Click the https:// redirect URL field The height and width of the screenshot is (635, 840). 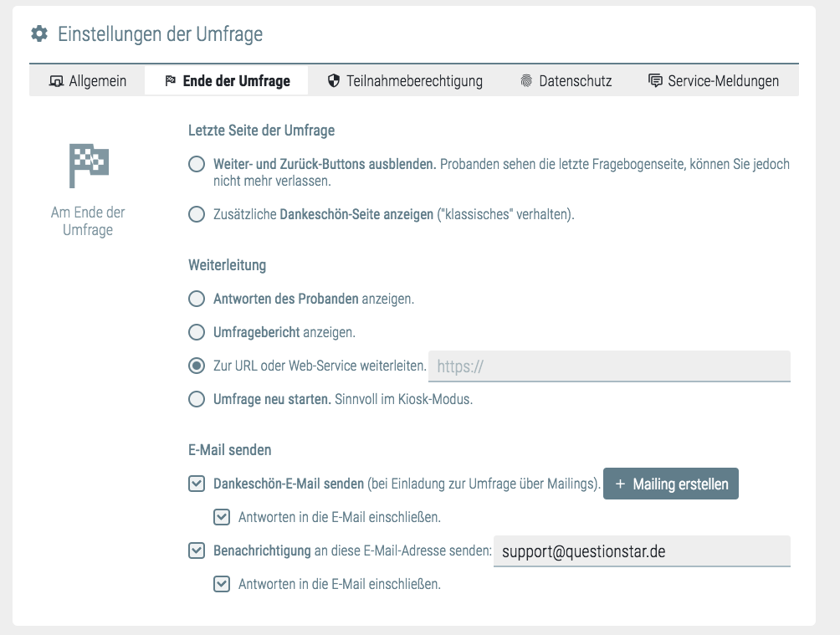[x=609, y=366]
